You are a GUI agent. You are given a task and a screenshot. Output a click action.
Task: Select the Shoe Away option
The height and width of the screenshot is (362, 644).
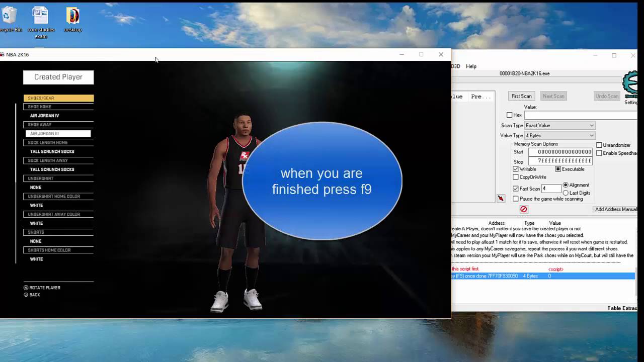58,125
